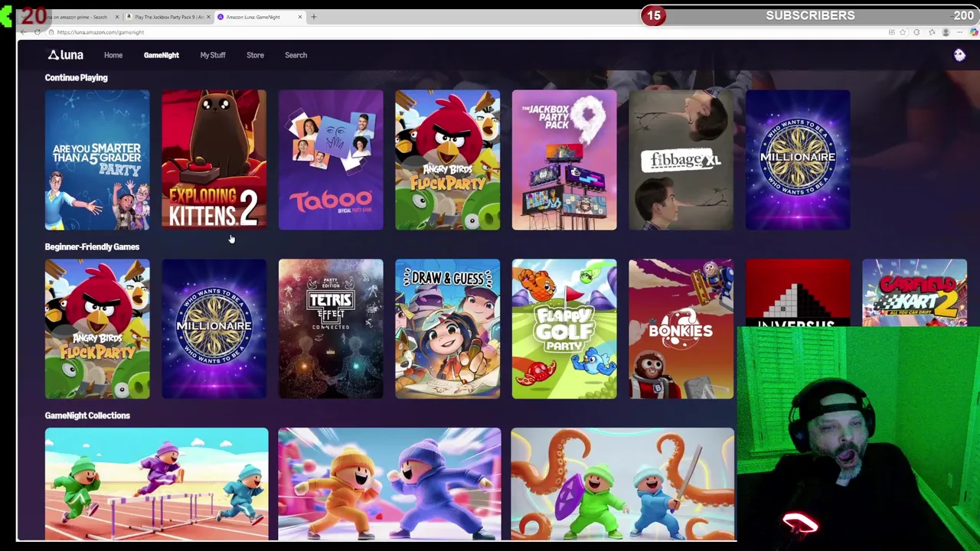Open the Fibbage XL game tile

coord(681,160)
